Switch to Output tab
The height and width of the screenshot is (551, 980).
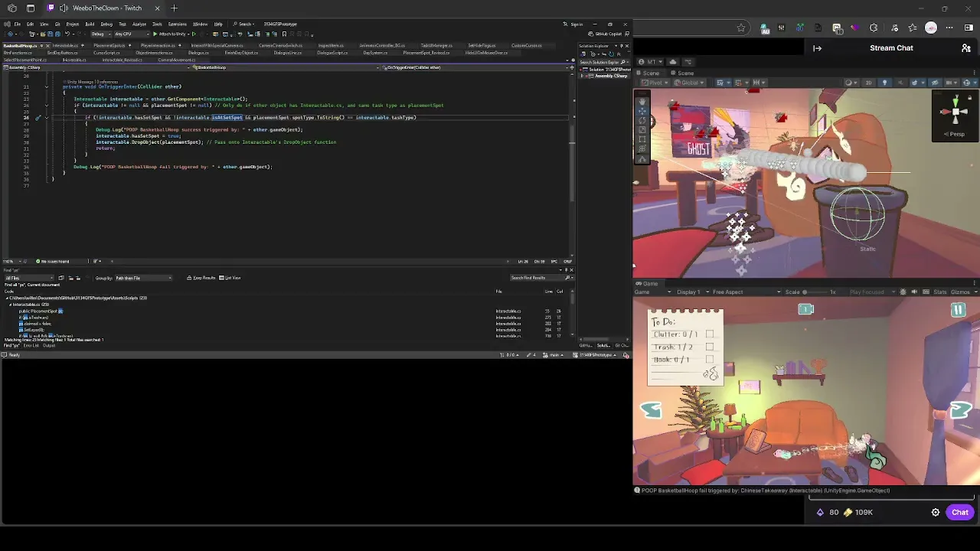point(49,345)
